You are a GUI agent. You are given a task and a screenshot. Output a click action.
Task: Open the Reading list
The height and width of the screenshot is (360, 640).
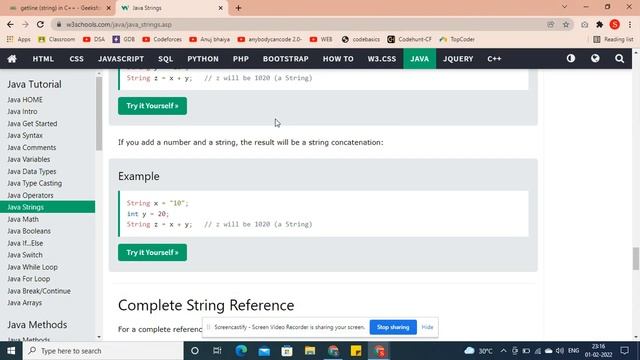(613, 39)
